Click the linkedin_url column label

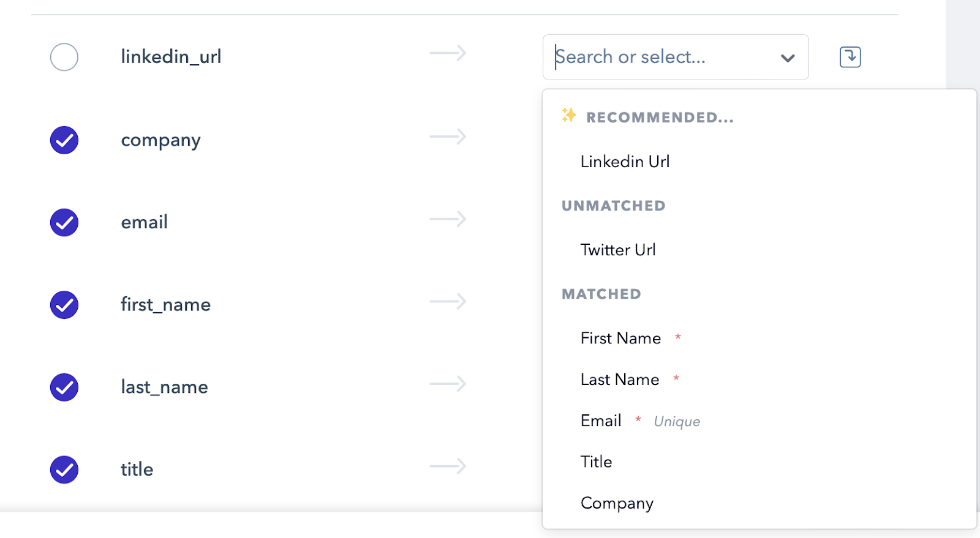pos(171,57)
